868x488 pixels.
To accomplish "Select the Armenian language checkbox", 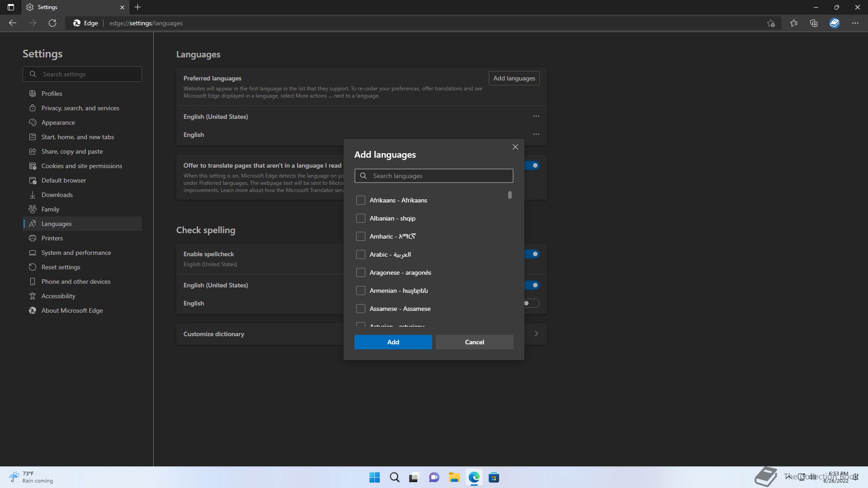I will pos(360,291).
